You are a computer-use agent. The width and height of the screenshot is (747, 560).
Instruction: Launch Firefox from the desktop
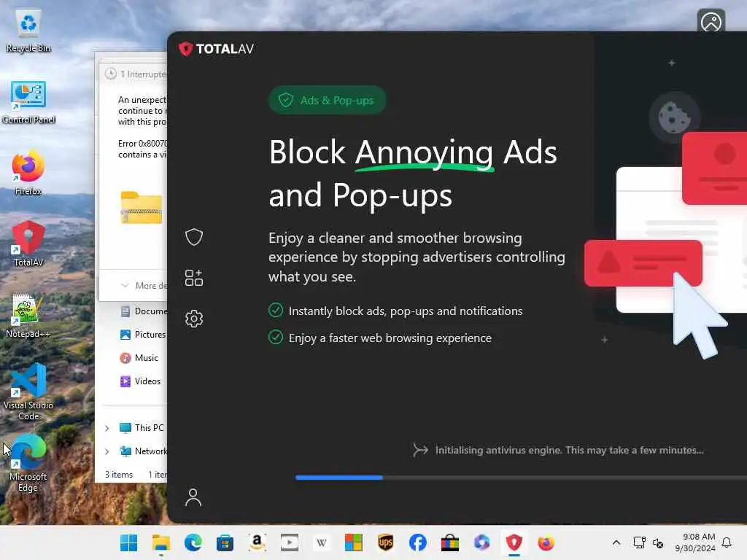(28, 173)
